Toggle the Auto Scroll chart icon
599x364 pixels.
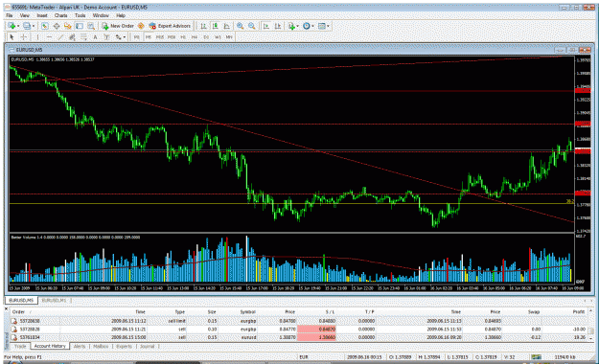(266, 26)
